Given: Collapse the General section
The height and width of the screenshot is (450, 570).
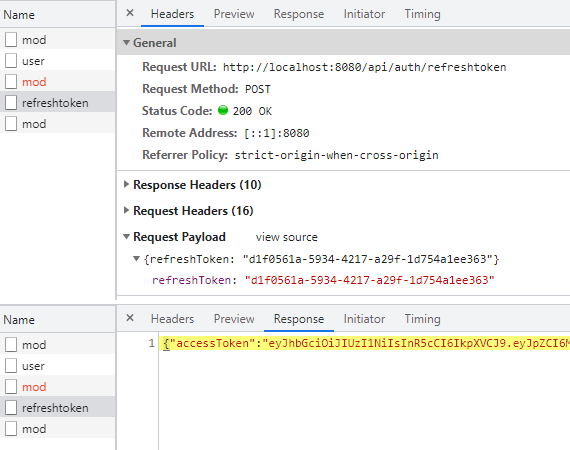Looking at the screenshot, I should [126, 43].
